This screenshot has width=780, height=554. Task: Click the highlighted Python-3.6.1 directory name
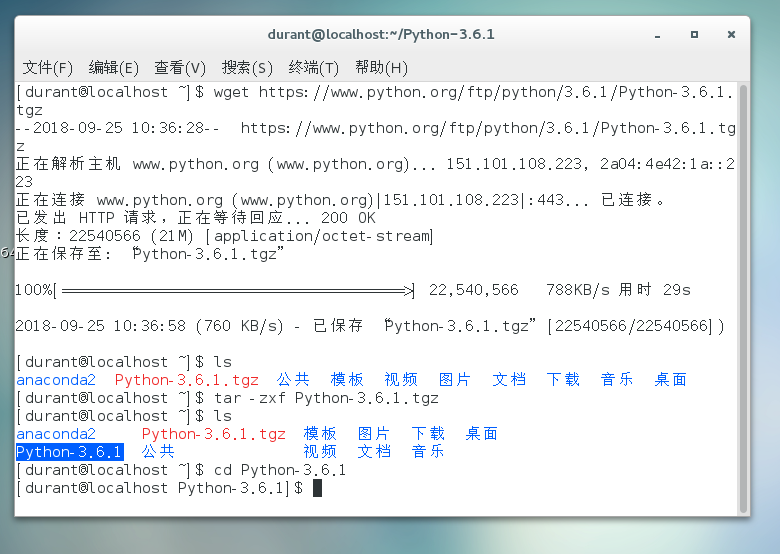tap(70, 452)
